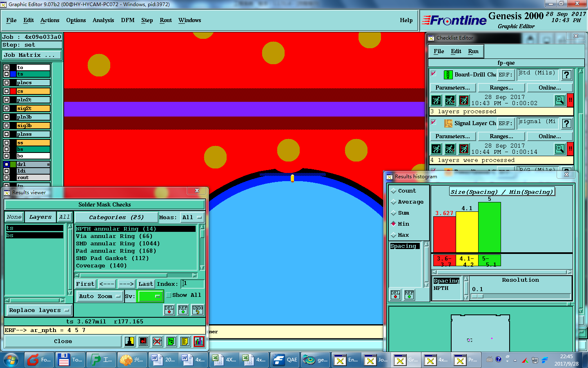Click the DEL icon in Results histogram
588x368 pixels.
click(x=395, y=295)
